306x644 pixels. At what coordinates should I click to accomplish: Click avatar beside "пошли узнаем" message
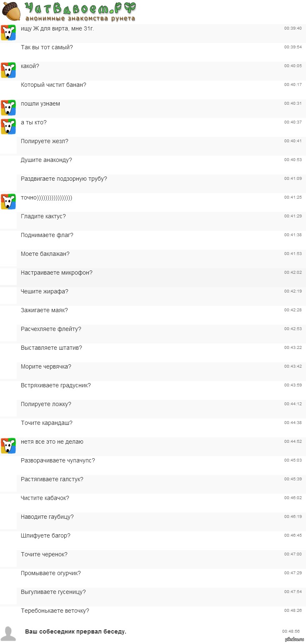coord(8,108)
